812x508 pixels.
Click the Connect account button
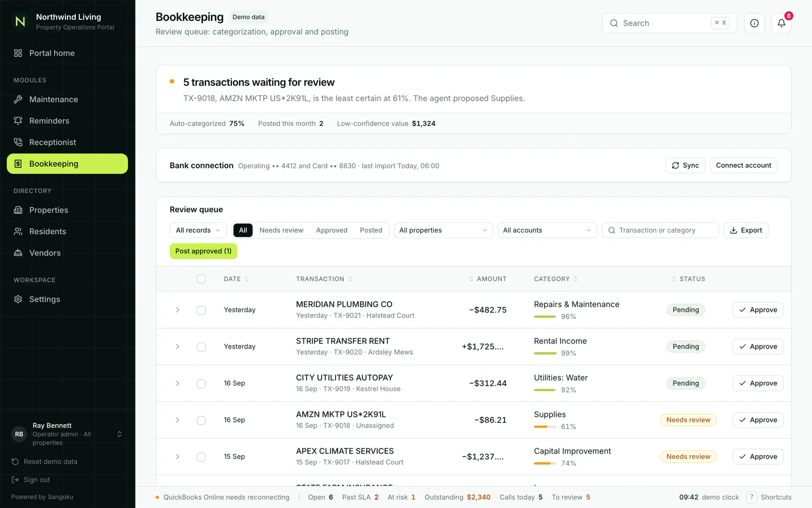(743, 166)
